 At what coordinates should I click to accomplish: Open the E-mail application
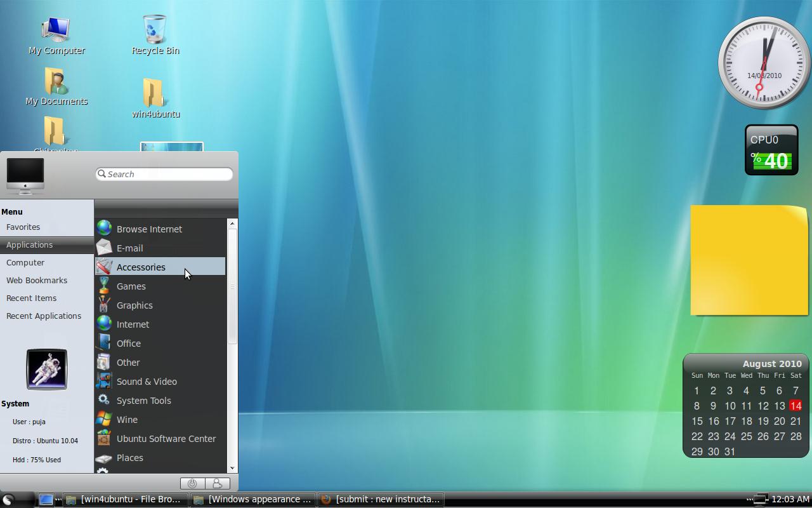pyautogui.click(x=131, y=248)
